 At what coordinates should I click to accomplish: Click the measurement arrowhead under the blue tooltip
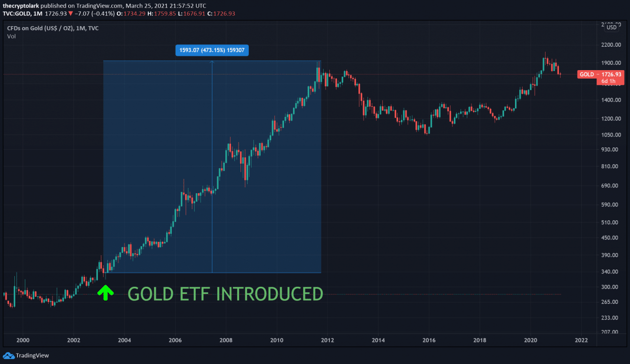click(212, 62)
